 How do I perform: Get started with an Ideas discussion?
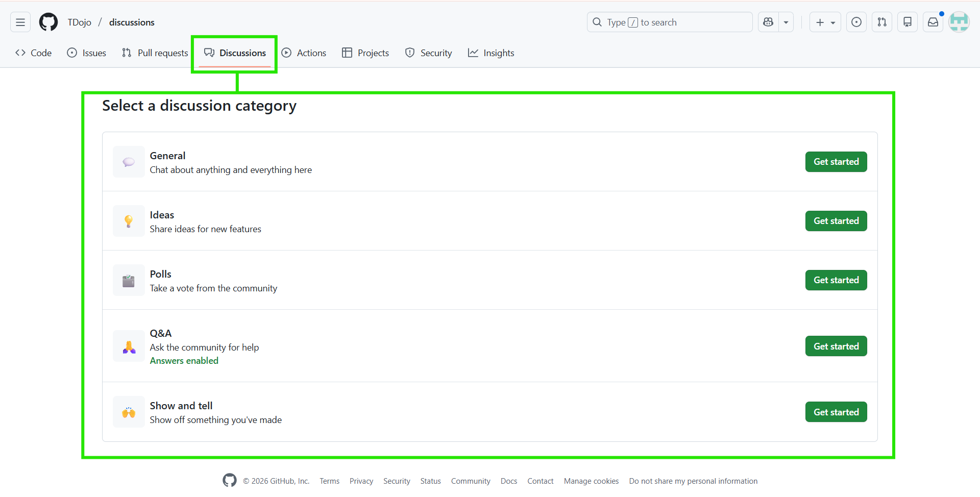(x=836, y=220)
